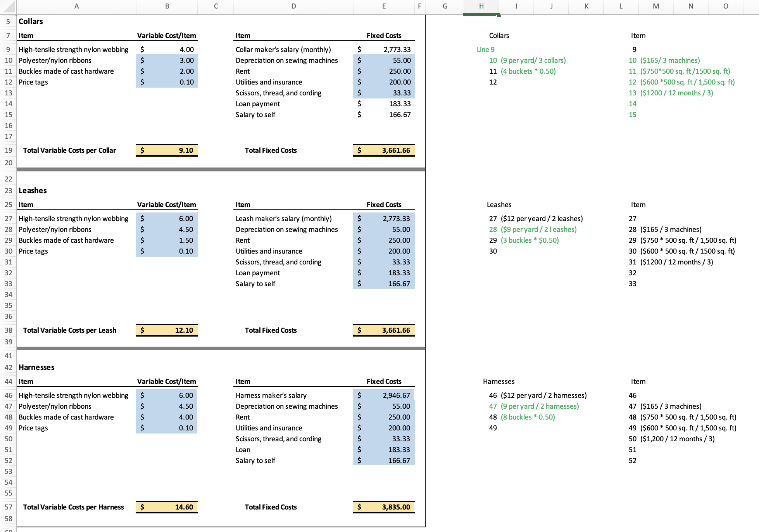Select the Total Variable Costs per Collar value 9.10

167,150
